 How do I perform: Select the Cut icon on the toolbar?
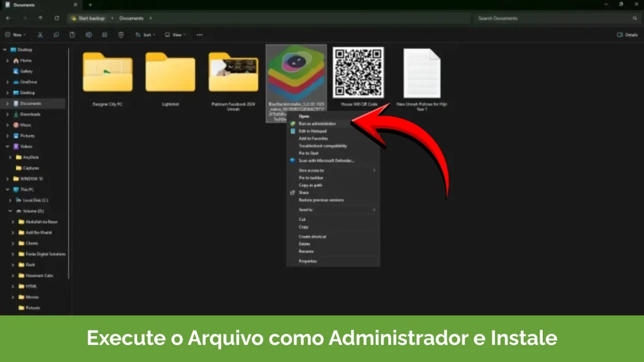tap(41, 35)
